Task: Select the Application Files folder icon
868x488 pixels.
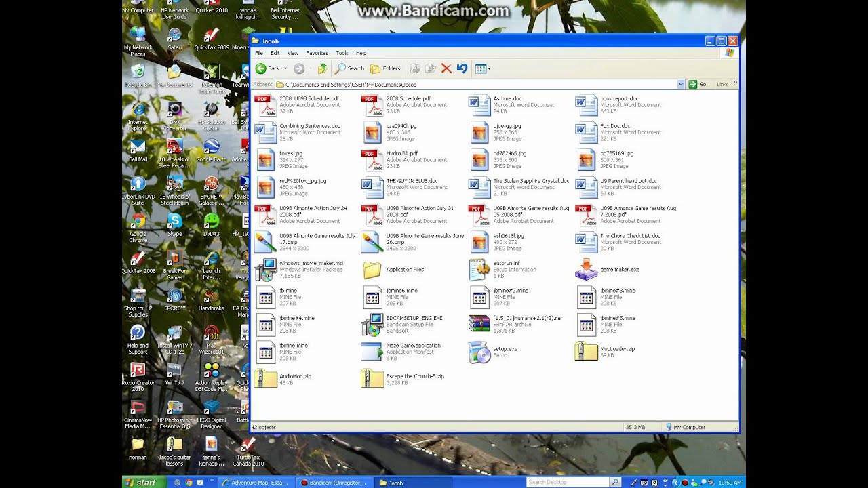Action: pyautogui.click(x=372, y=270)
